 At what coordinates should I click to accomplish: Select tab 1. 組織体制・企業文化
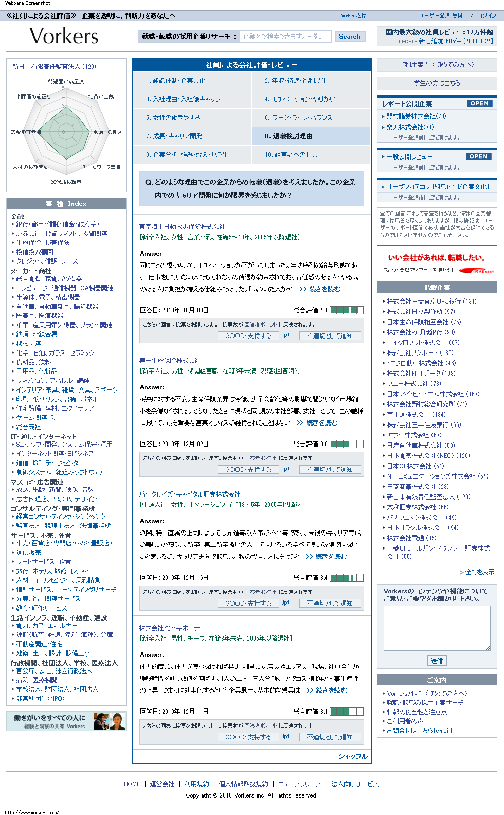click(192, 81)
